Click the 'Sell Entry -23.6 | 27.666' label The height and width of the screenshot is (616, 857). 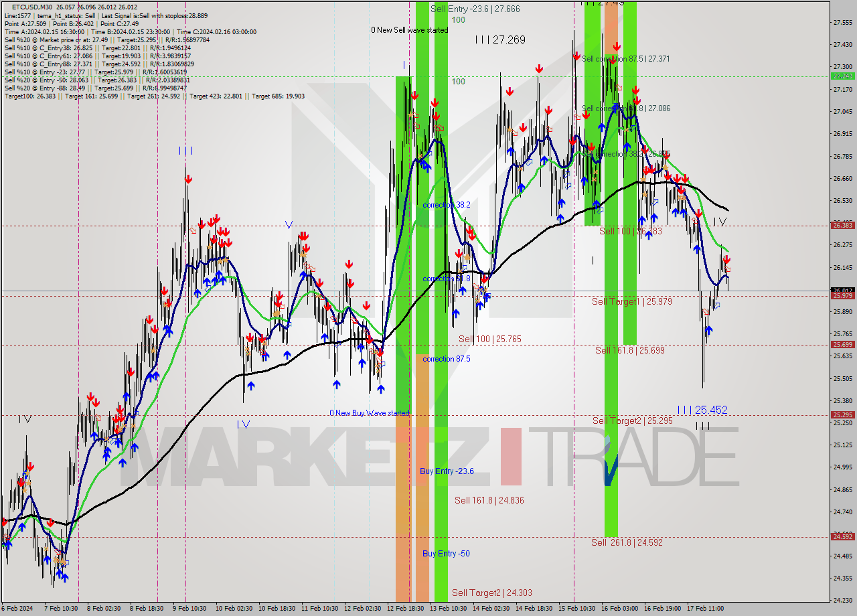(475, 9)
